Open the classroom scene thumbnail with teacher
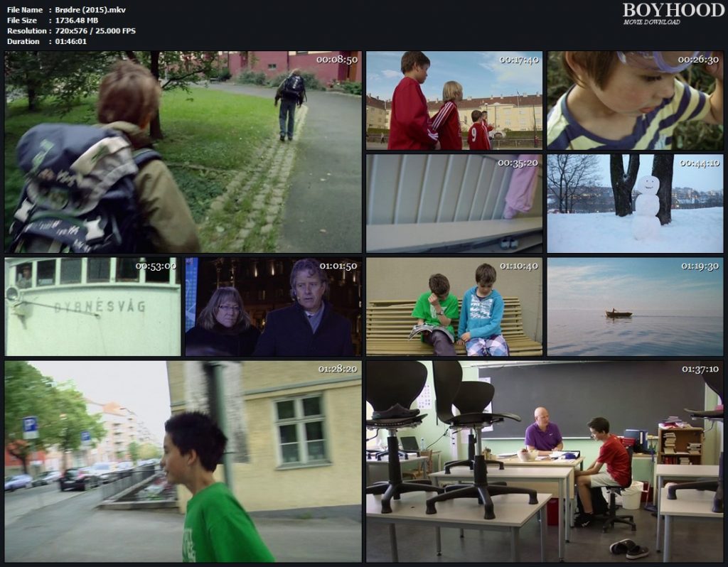The height and width of the screenshot is (567, 728). (x=545, y=461)
